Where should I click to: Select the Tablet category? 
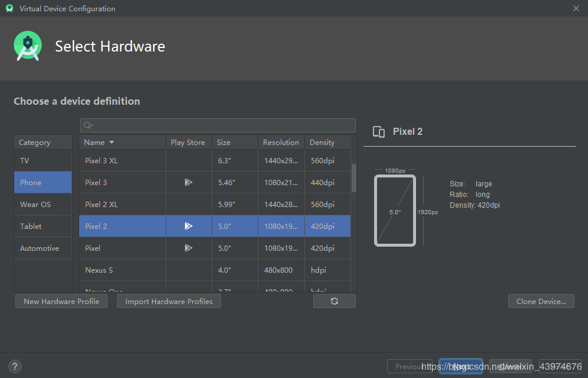click(43, 226)
